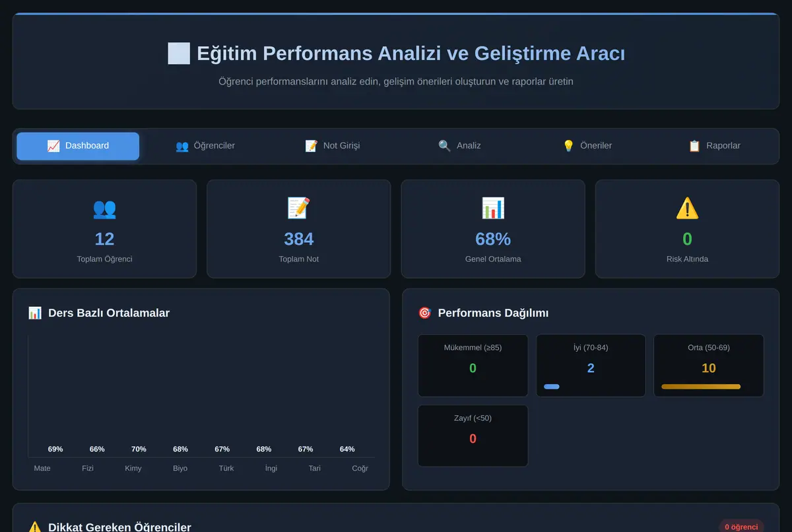Click the Türk subject label in chart

tap(226, 468)
